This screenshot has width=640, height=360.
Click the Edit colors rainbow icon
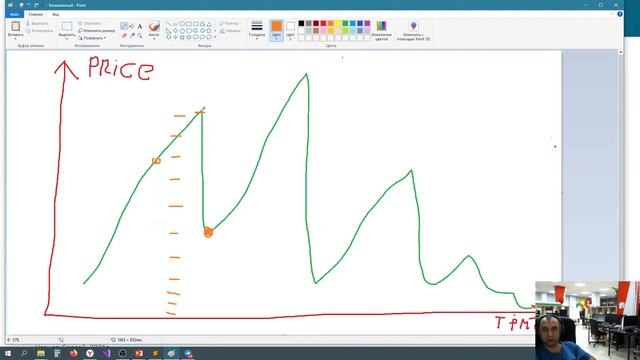(x=381, y=26)
